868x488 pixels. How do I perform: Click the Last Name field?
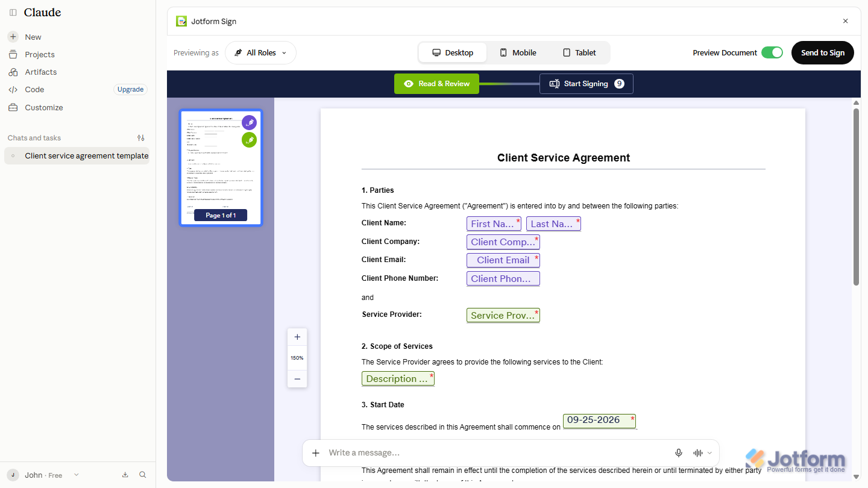click(553, 224)
